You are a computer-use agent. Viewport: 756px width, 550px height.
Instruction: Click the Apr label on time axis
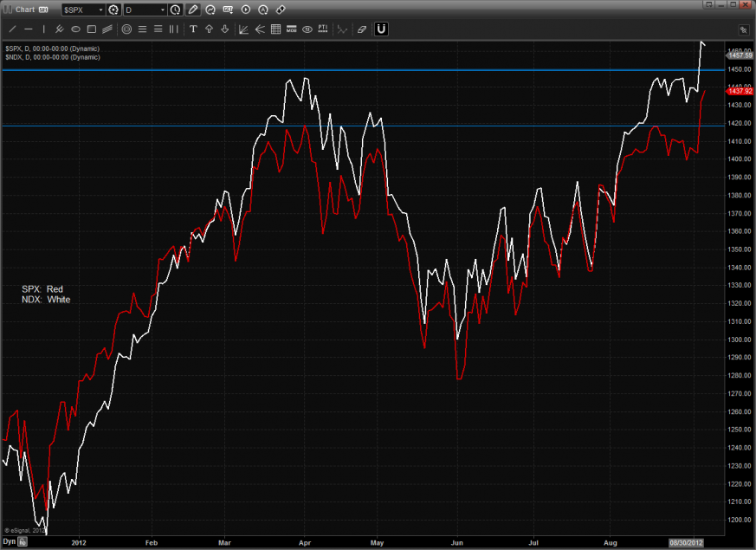point(305,543)
